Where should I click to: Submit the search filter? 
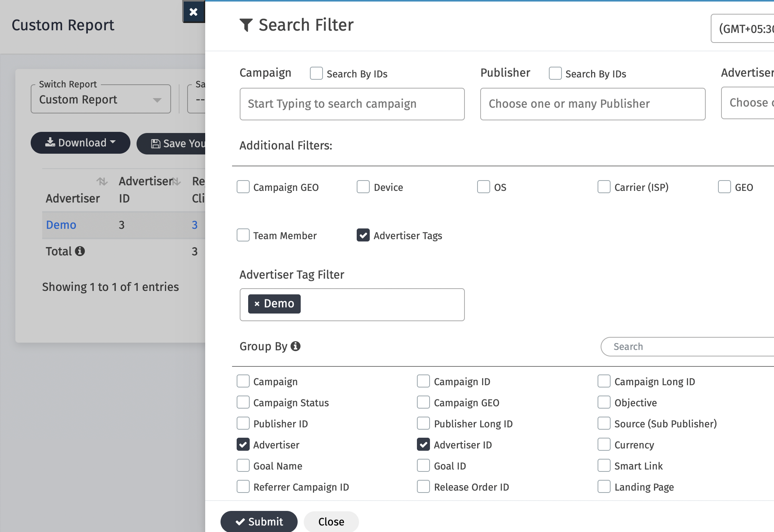pos(259,521)
